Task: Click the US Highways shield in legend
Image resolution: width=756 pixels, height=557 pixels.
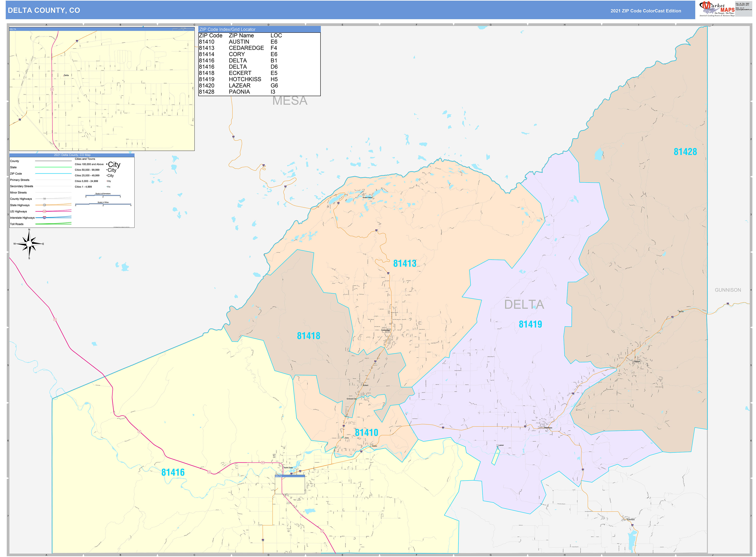Action: tap(44, 211)
